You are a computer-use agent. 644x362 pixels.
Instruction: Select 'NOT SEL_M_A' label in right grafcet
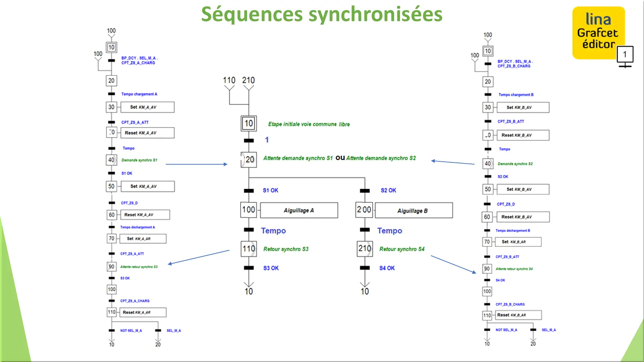pos(506,330)
